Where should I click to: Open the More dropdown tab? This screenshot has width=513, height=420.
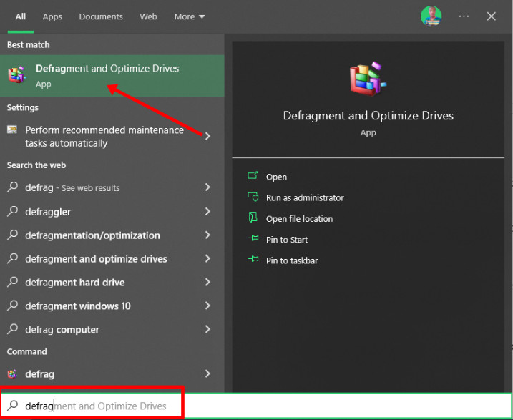(x=190, y=16)
